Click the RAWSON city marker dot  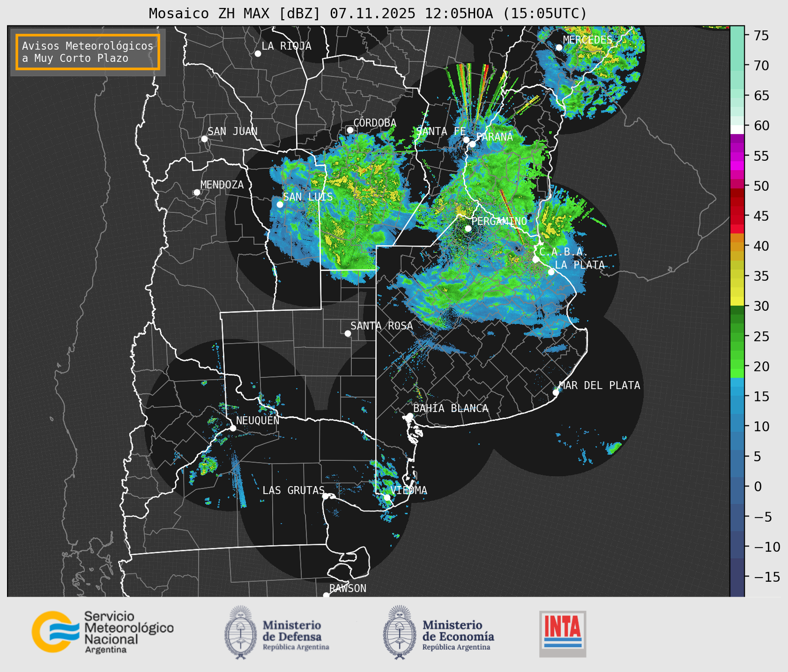pos(326,595)
